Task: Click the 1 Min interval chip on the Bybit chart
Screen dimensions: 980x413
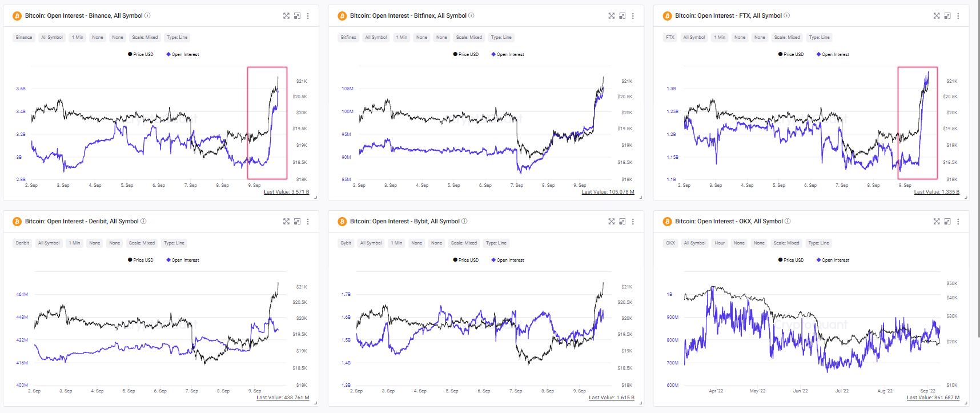Action: [396, 243]
